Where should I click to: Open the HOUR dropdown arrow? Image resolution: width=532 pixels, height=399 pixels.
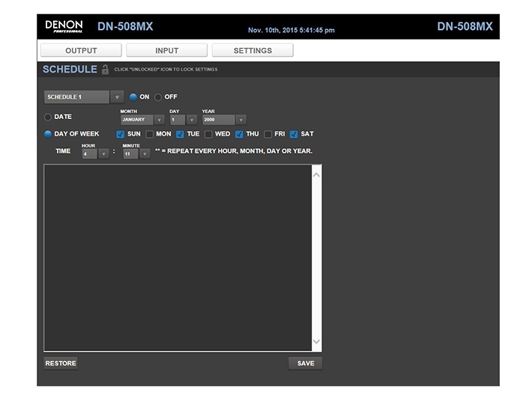(103, 154)
